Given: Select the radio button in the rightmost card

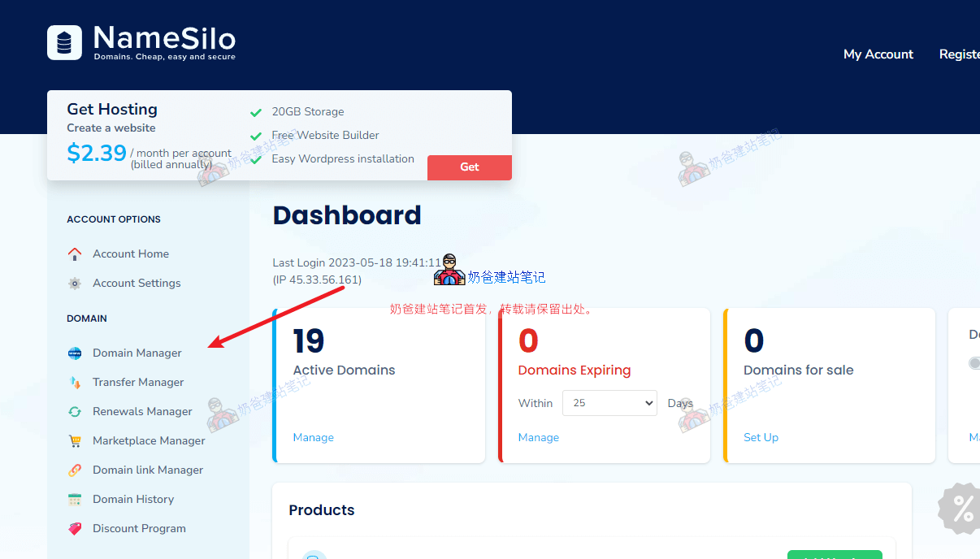Looking at the screenshot, I should (x=974, y=363).
